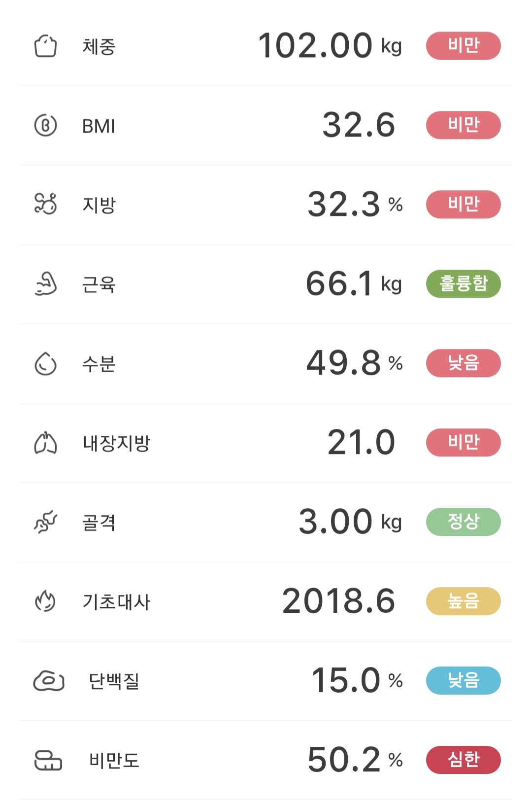Tap the red 비만 badge for 체중
The width and height of the screenshot is (532, 806).
click(463, 46)
